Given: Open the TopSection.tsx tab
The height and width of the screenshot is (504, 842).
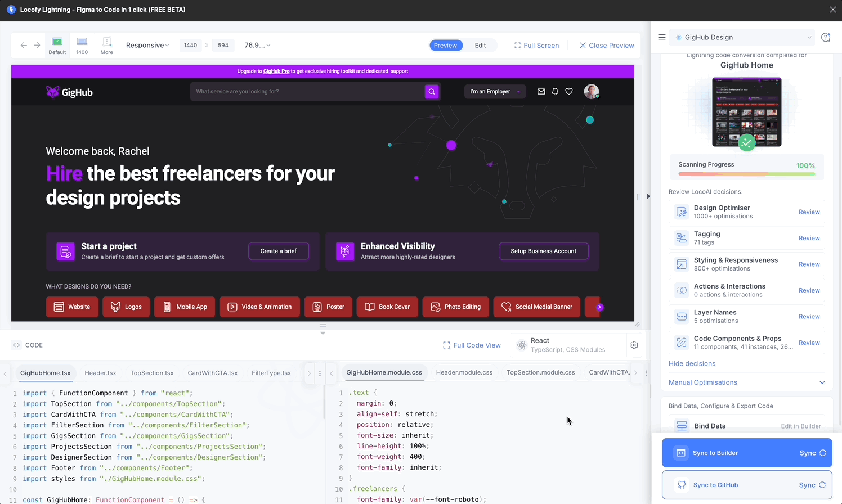Looking at the screenshot, I should tap(152, 373).
